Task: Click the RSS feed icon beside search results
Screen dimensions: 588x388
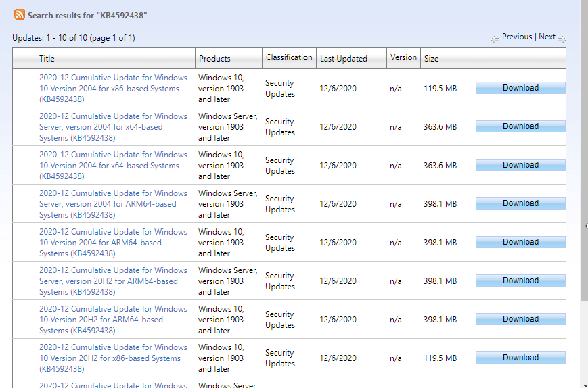Action: coord(20,14)
